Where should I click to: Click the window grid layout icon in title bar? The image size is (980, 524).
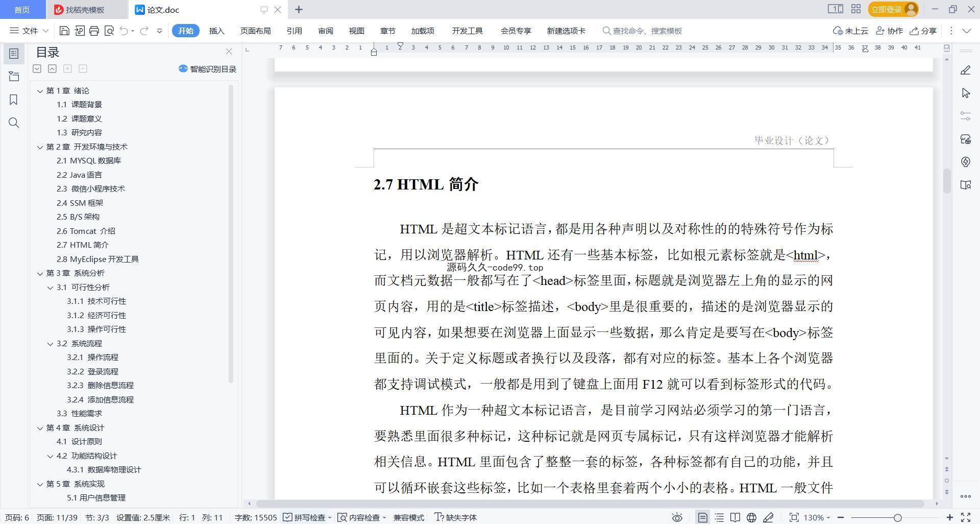tap(856, 9)
